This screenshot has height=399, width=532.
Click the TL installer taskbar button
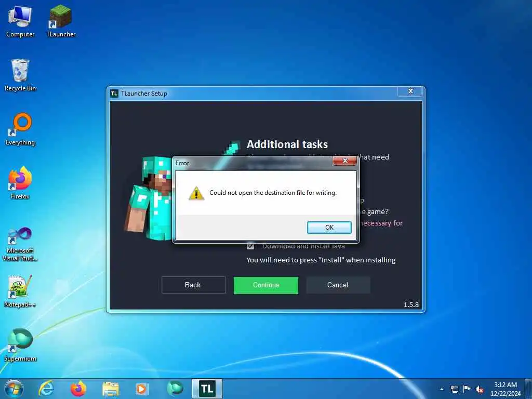207,389
